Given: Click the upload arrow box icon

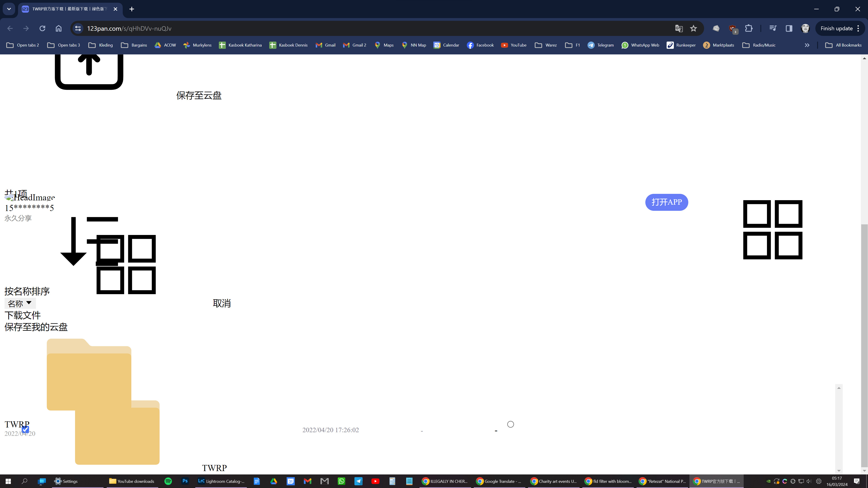Looking at the screenshot, I should 89,72.
